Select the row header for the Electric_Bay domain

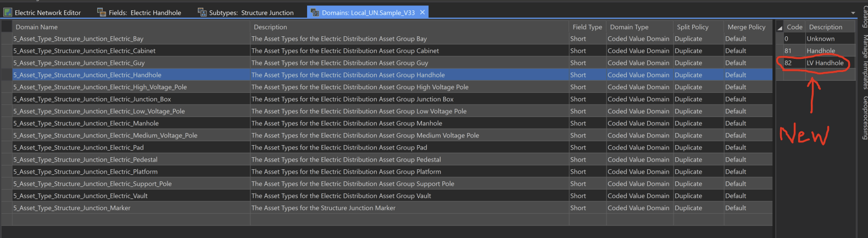(7, 39)
